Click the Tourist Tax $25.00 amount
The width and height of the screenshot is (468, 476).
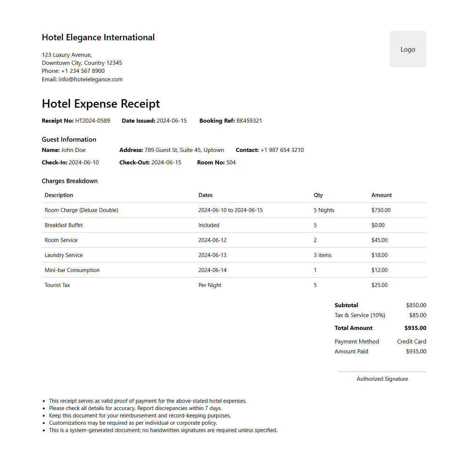(x=379, y=285)
